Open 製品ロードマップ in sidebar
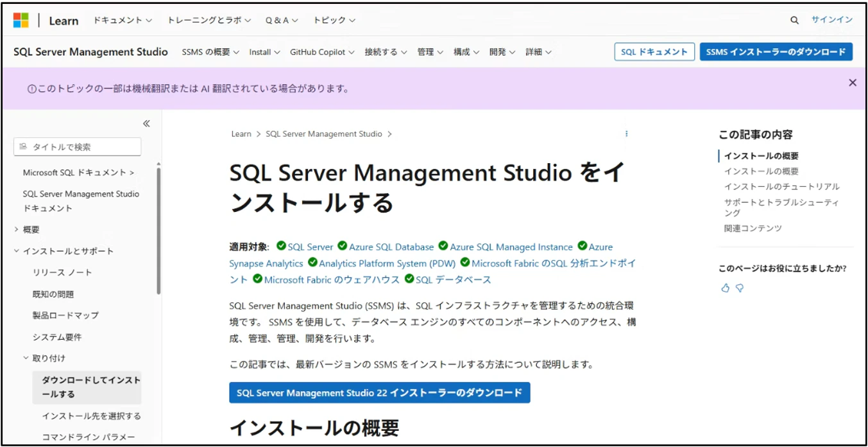Viewport: 868px width, 447px height. (65, 315)
